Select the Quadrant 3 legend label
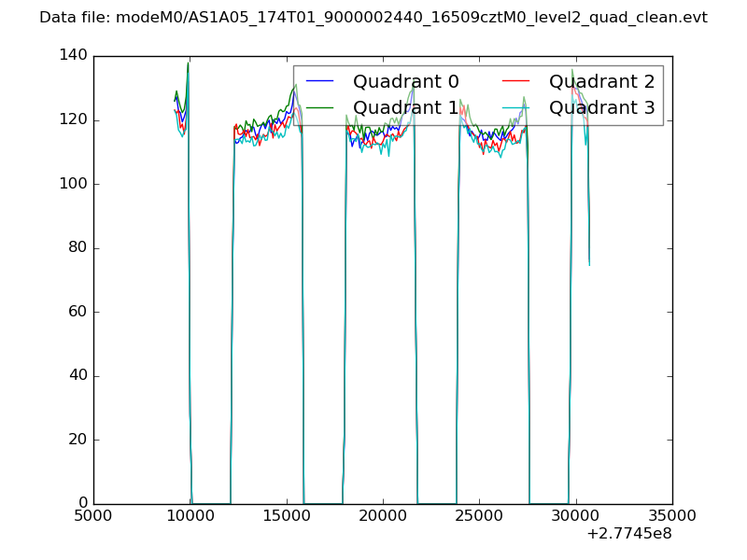This screenshot has height=560, width=747. [x=601, y=107]
